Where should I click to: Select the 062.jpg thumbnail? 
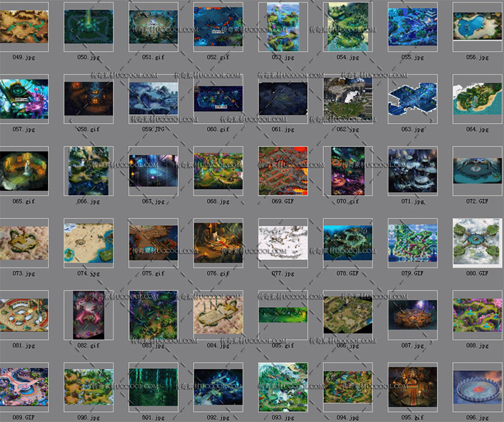[x=348, y=99]
